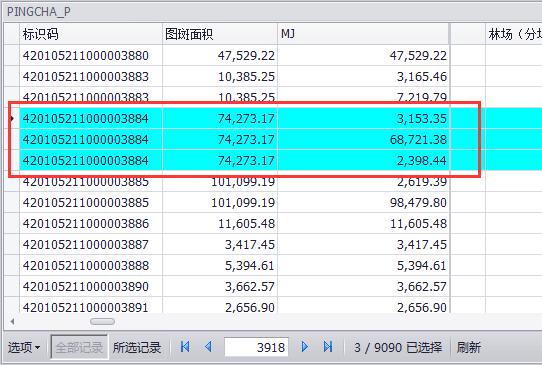Click MJ value 98,479.80
The image size is (542, 365).
(363, 203)
